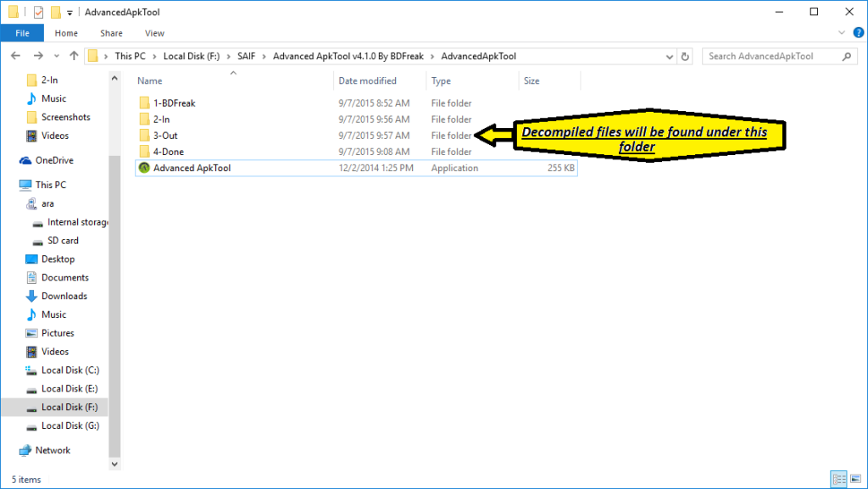Switch to Details view layout icon
This screenshot has width=868, height=489.
tap(839, 479)
